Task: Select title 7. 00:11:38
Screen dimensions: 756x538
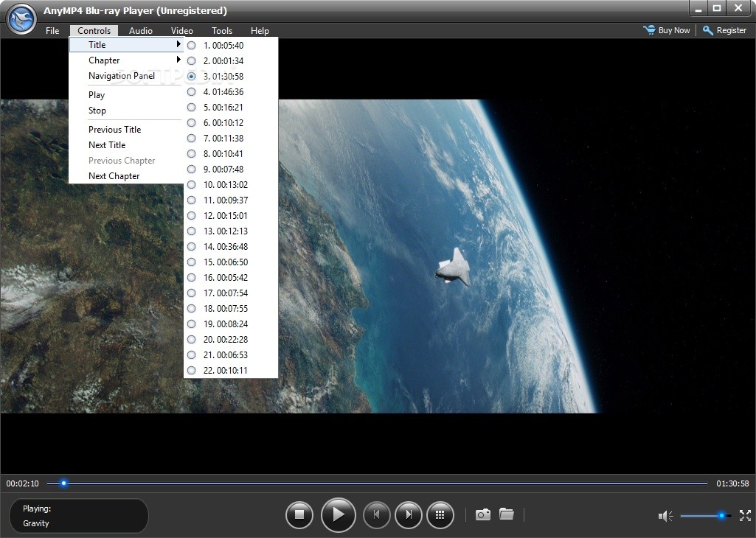Action: pos(230,139)
